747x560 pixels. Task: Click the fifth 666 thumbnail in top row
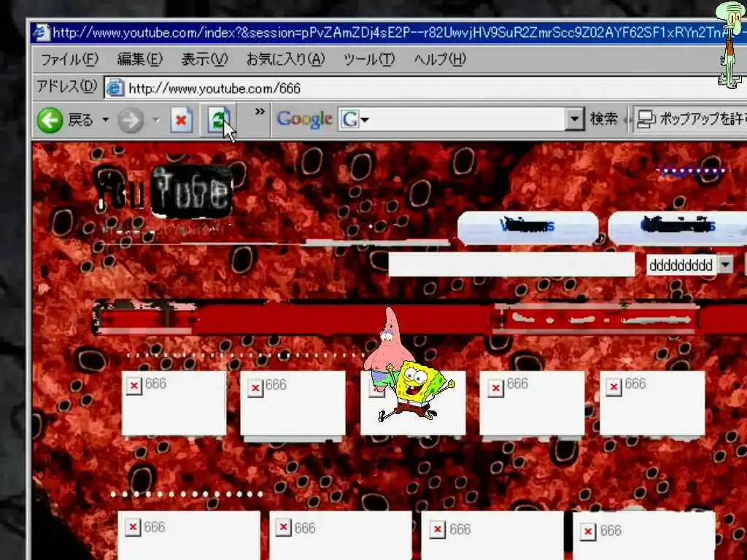pyautogui.click(x=652, y=402)
